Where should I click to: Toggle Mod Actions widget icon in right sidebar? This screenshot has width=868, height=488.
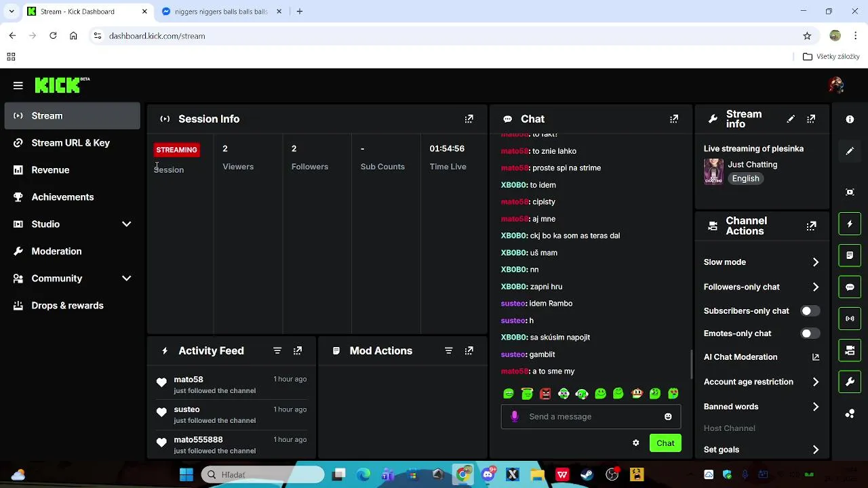850,256
